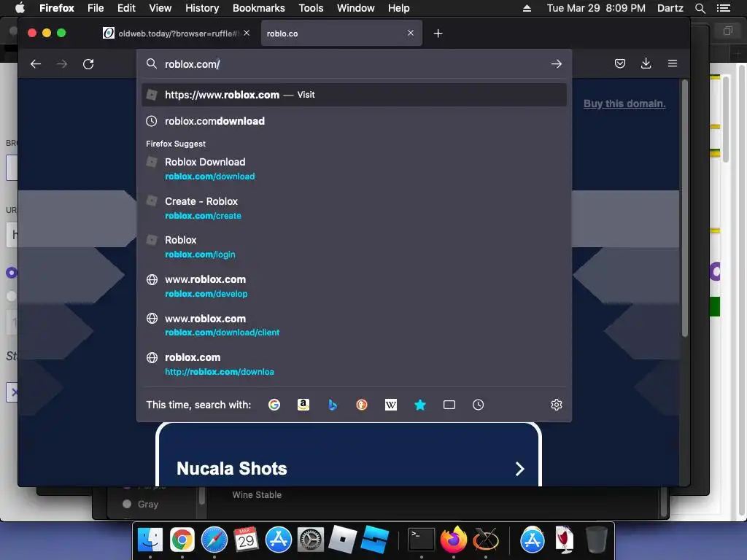
Task: Search bookmarks using the star icon
Action: [419, 405]
